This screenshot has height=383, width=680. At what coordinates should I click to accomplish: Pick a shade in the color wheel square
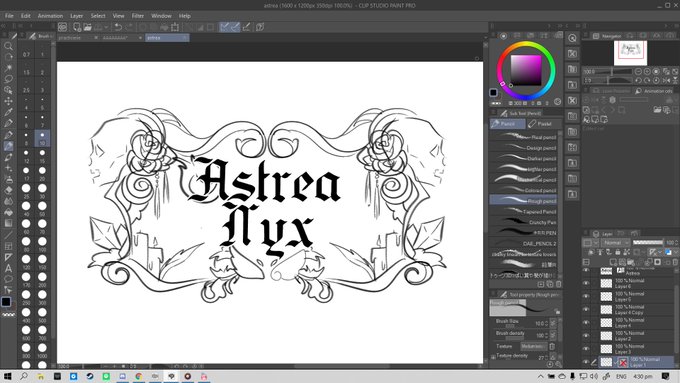[526, 70]
